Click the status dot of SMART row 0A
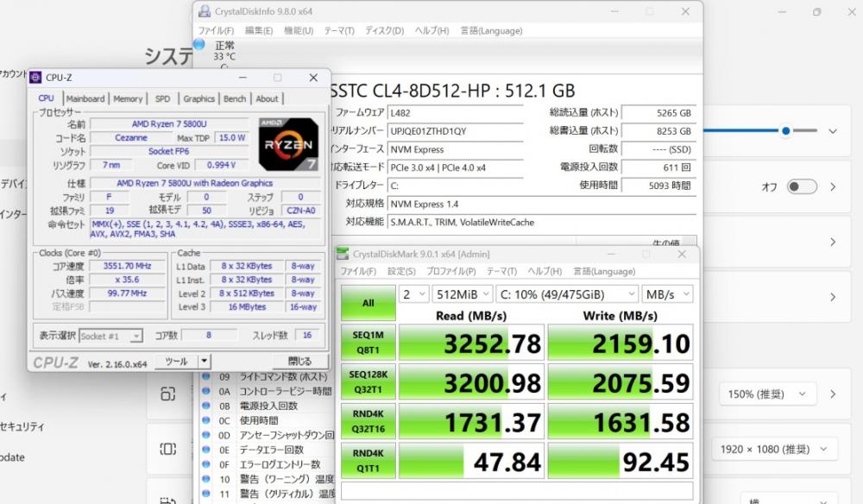The width and height of the screenshot is (863, 504). pos(206,391)
